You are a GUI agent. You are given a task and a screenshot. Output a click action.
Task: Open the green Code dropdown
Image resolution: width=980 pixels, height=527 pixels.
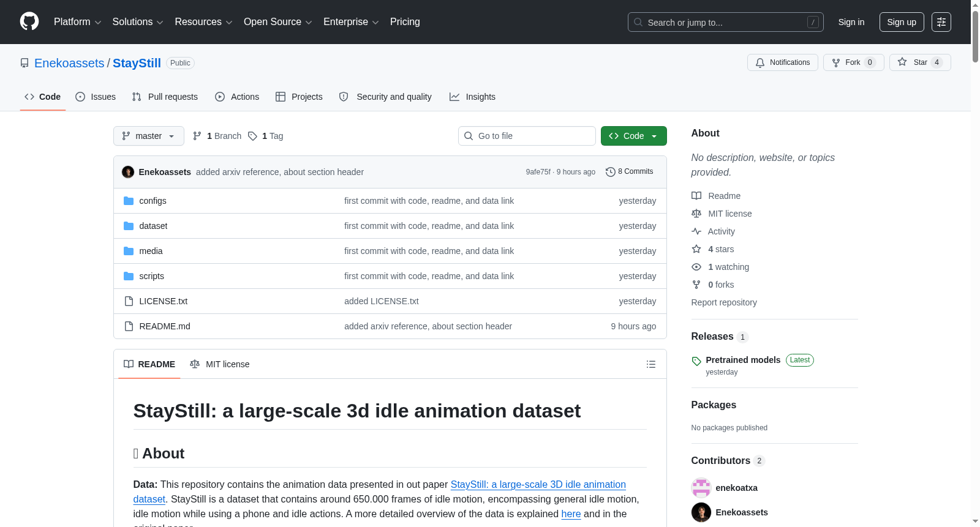click(x=634, y=136)
